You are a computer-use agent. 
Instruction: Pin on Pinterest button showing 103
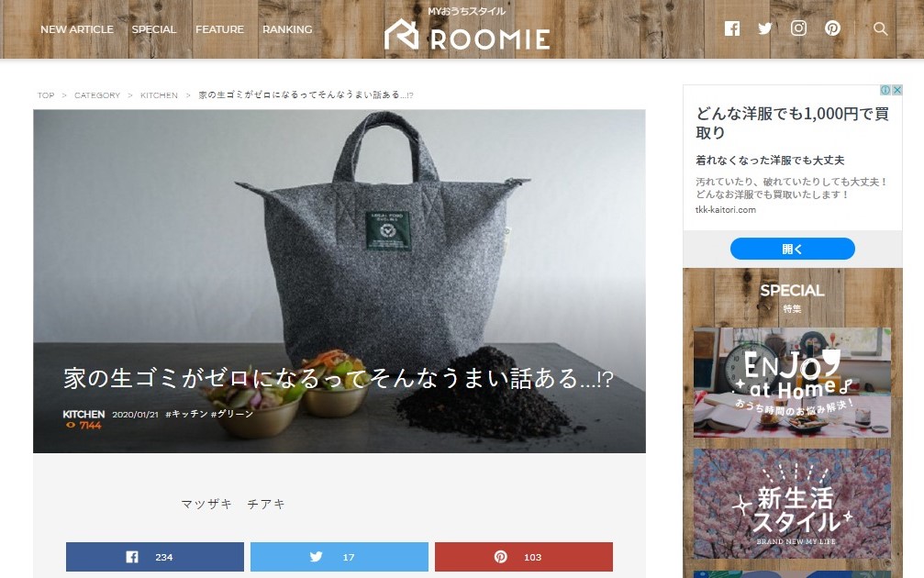(x=524, y=557)
